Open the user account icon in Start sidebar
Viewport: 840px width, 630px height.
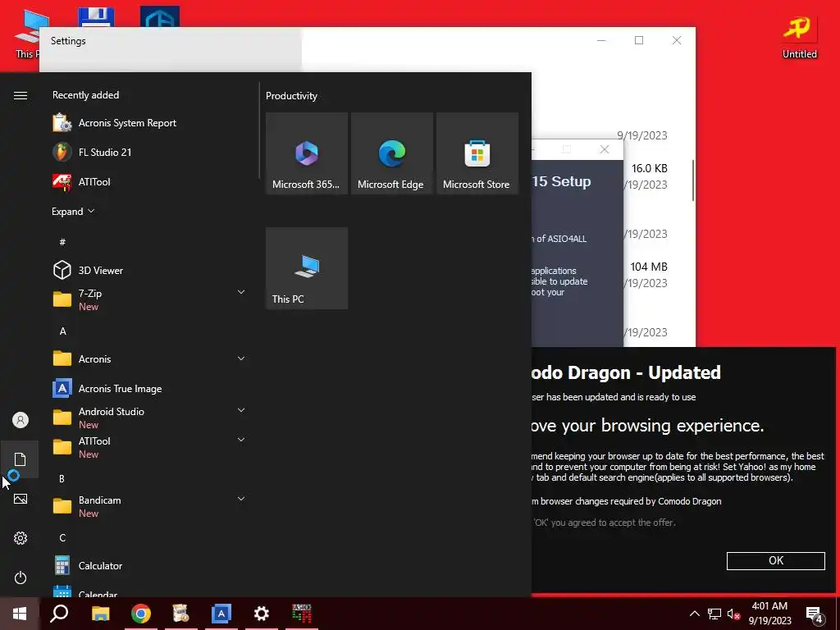click(x=21, y=420)
